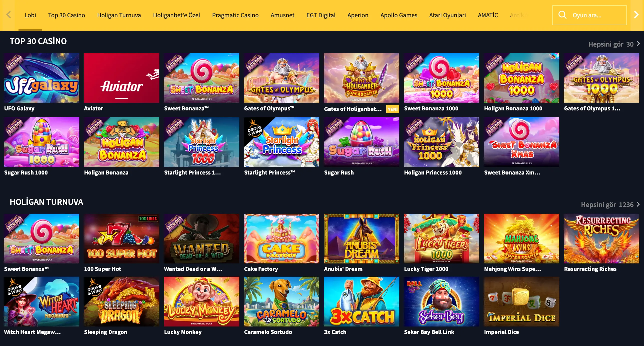Switch to the Lobi tab

[30, 15]
